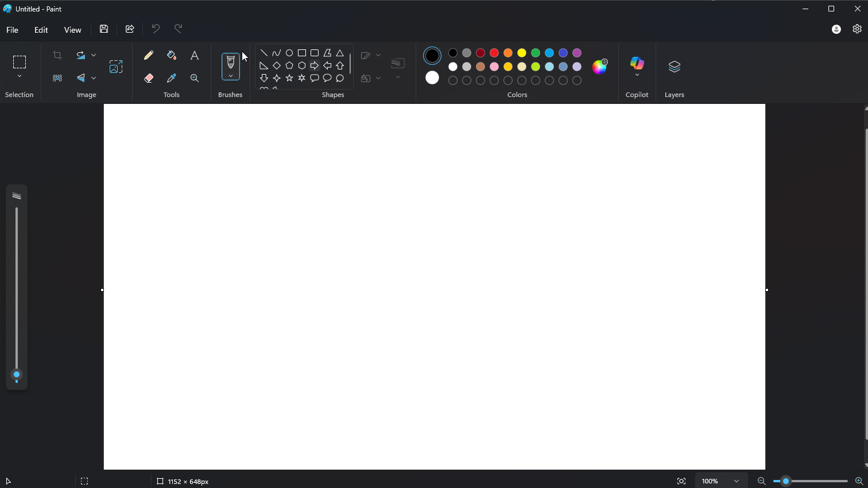Click the shapes gallery scrollbar

coord(350,64)
